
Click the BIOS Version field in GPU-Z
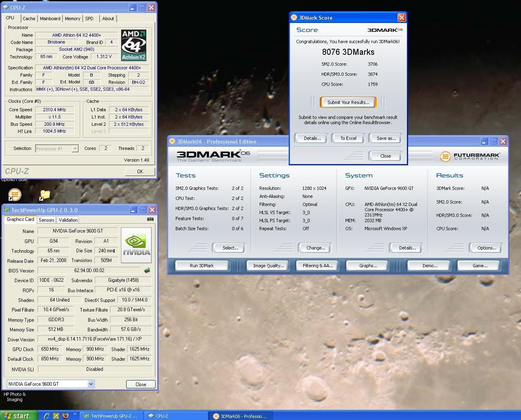pyautogui.click(x=89, y=270)
